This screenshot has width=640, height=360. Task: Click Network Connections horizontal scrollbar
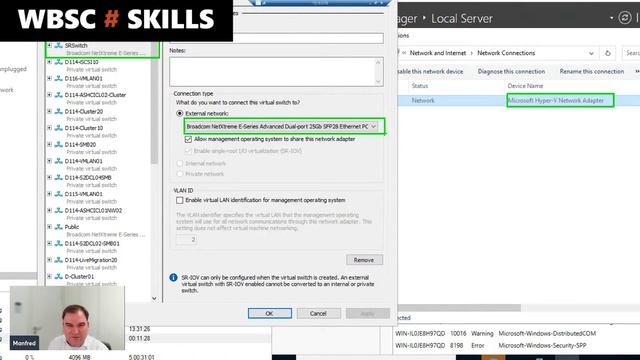(x=460, y=307)
